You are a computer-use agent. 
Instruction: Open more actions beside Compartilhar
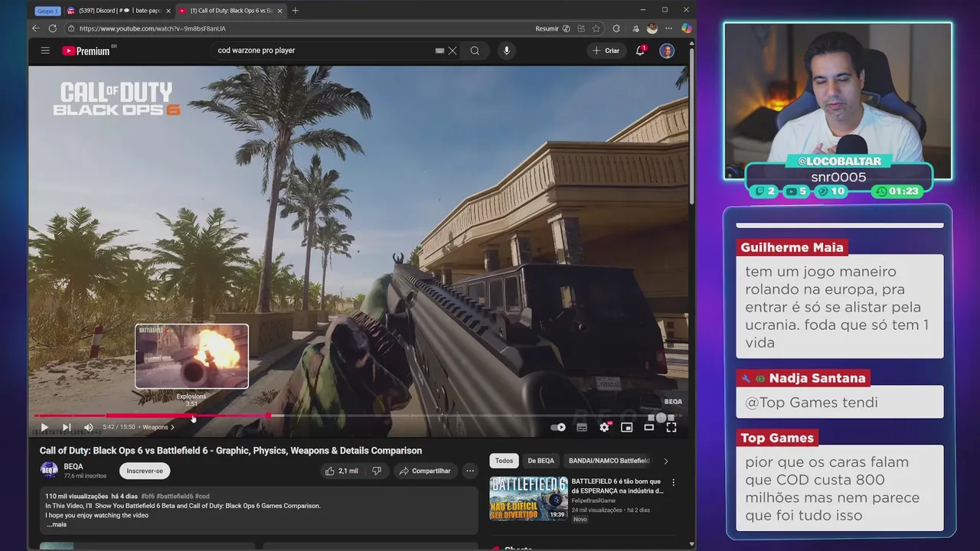coord(469,471)
